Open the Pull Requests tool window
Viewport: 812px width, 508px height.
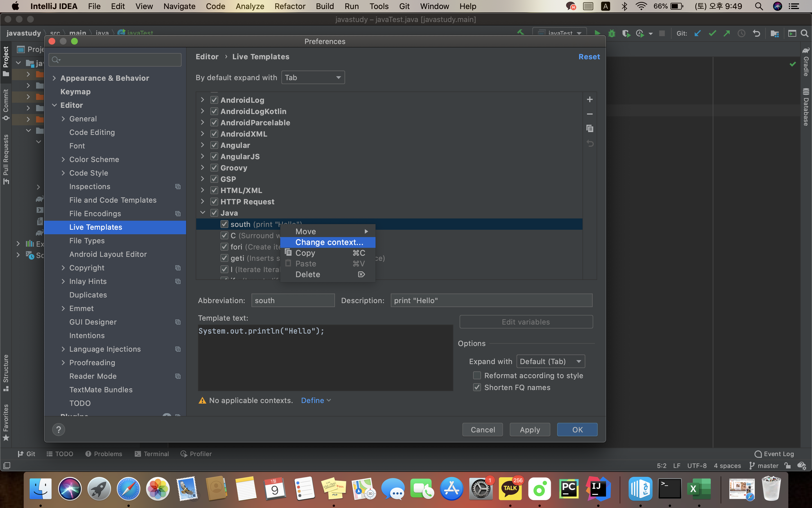point(6,159)
